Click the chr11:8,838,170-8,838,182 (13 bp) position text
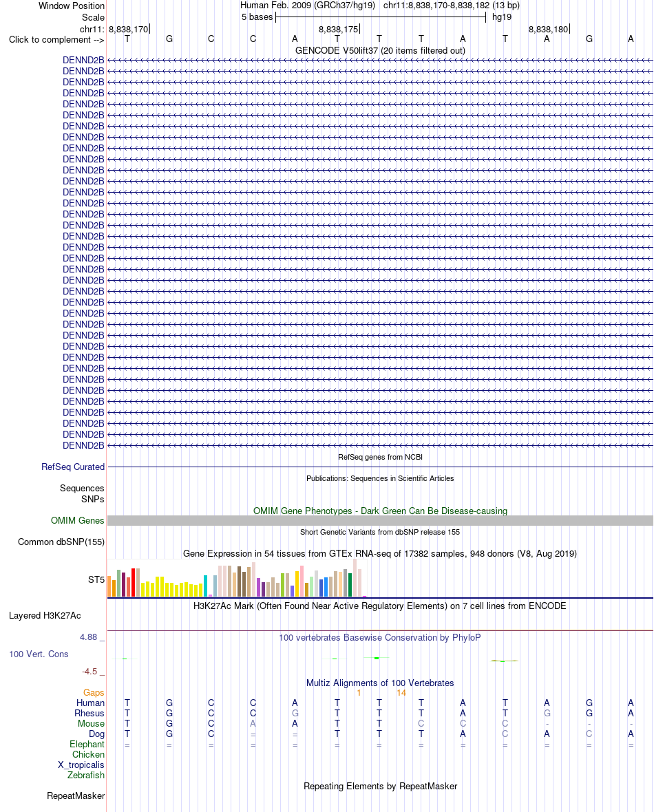 click(452, 6)
